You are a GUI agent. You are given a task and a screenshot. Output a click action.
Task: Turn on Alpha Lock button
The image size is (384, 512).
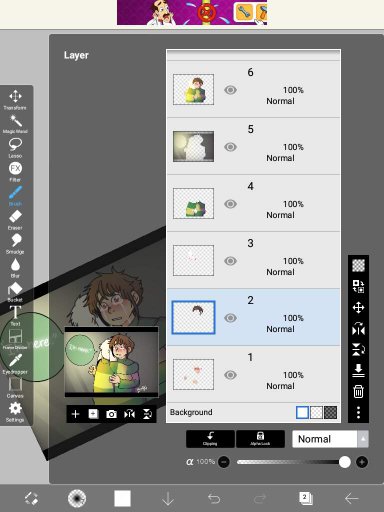pyautogui.click(x=260, y=439)
